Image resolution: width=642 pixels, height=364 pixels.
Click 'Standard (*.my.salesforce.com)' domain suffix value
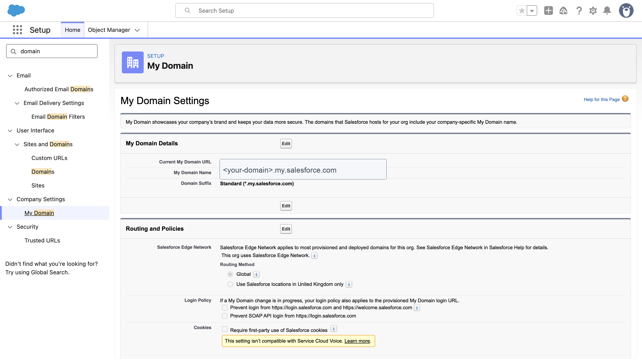click(257, 184)
